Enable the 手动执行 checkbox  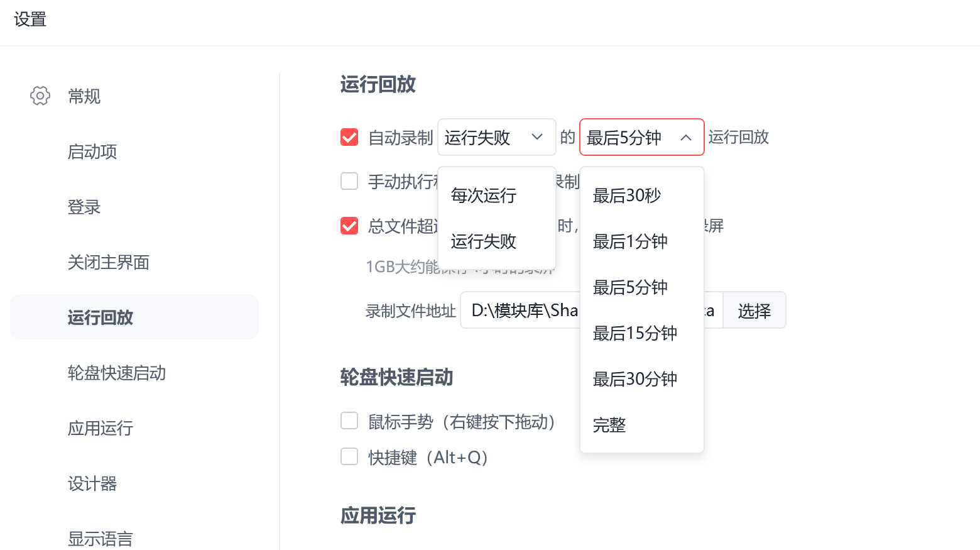[x=349, y=182]
